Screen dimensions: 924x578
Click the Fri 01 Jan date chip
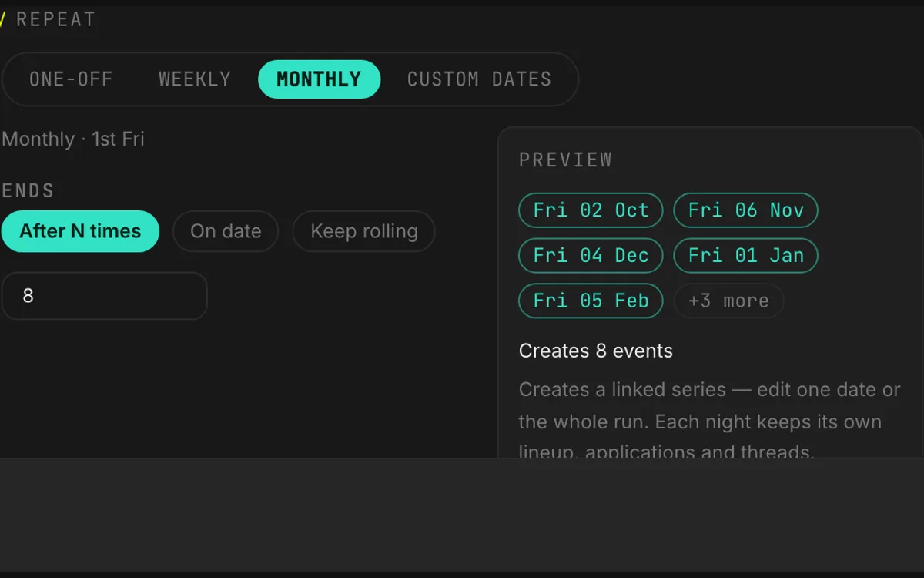(745, 256)
